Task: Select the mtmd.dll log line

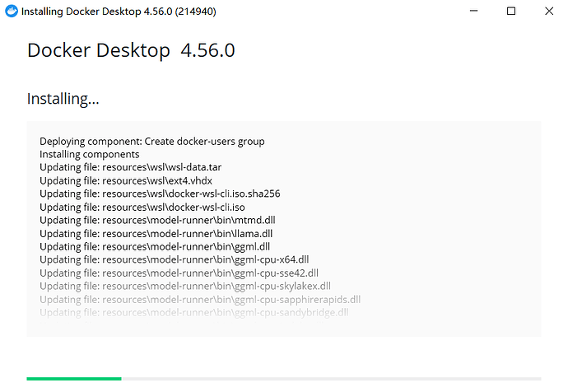Action: click(x=157, y=220)
